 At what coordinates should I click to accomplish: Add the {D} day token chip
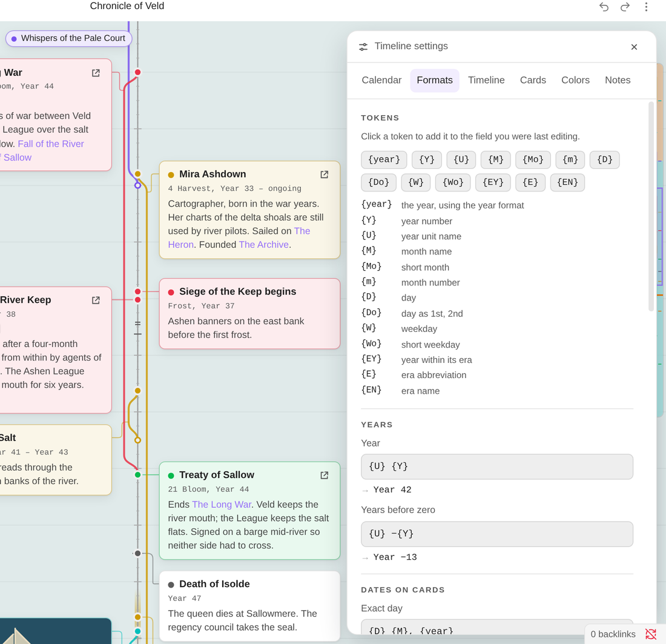[604, 160]
